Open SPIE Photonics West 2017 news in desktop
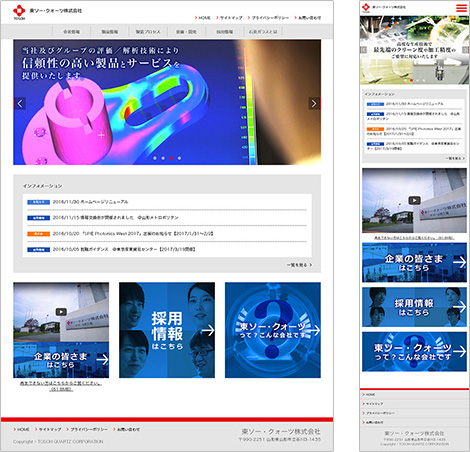Image resolution: width=470 pixels, height=452 pixels. pyautogui.click(x=133, y=234)
